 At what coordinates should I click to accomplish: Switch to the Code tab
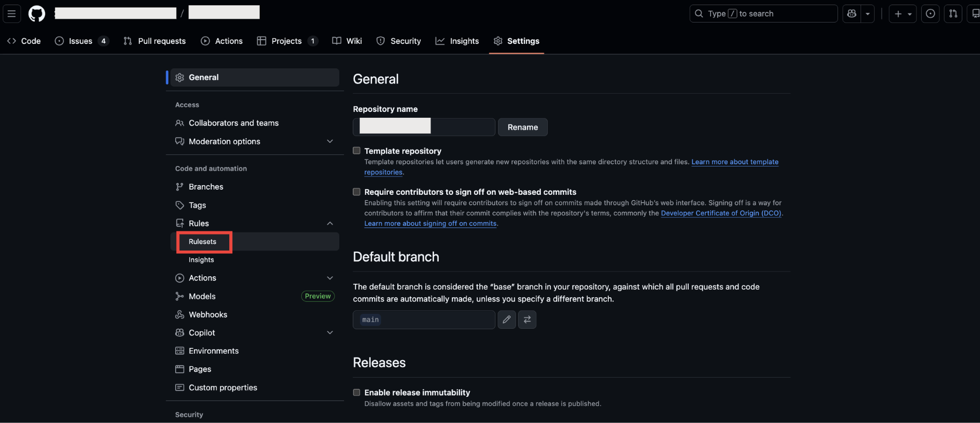(x=24, y=41)
